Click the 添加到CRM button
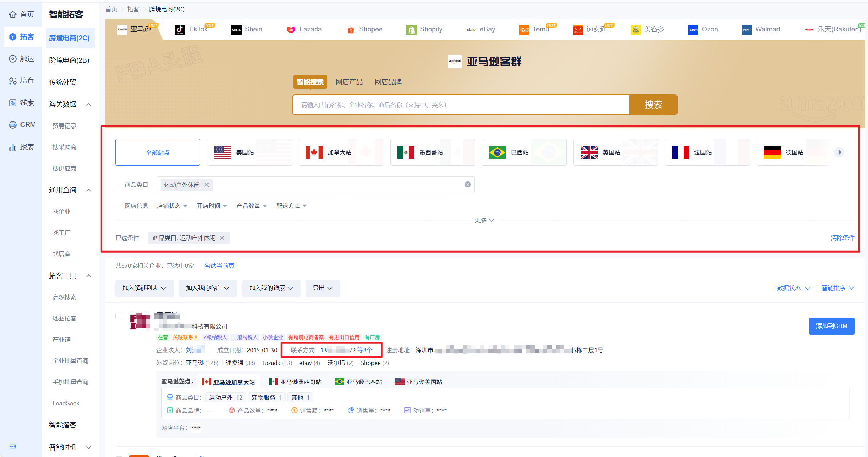Screen dimensions: 868x457 pyautogui.click(x=831, y=326)
